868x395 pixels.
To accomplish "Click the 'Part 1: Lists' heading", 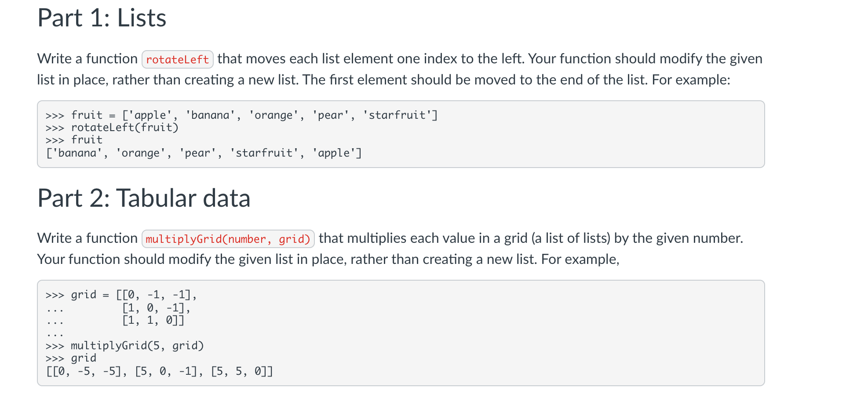I will (102, 18).
